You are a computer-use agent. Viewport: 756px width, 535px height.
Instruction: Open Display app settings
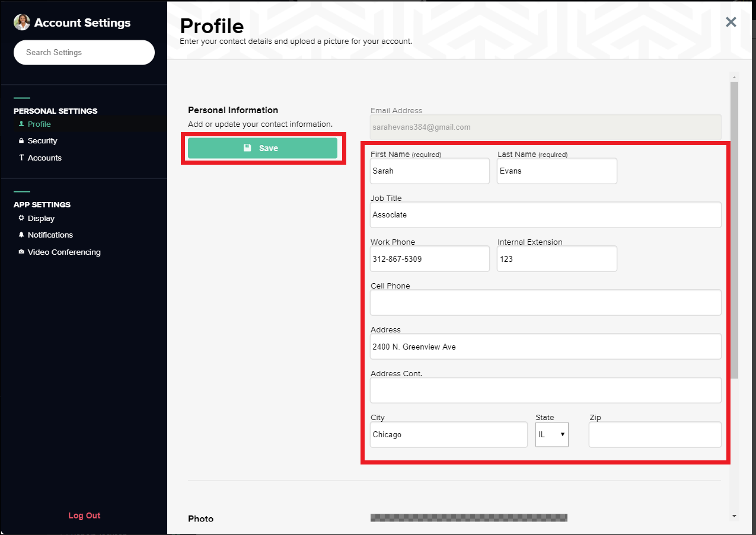(x=41, y=218)
